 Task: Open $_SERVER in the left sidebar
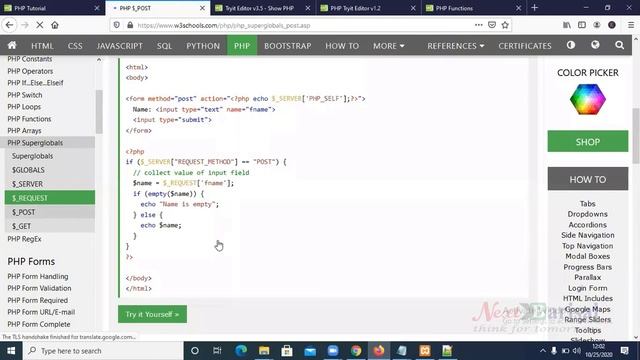pos(50,184)
